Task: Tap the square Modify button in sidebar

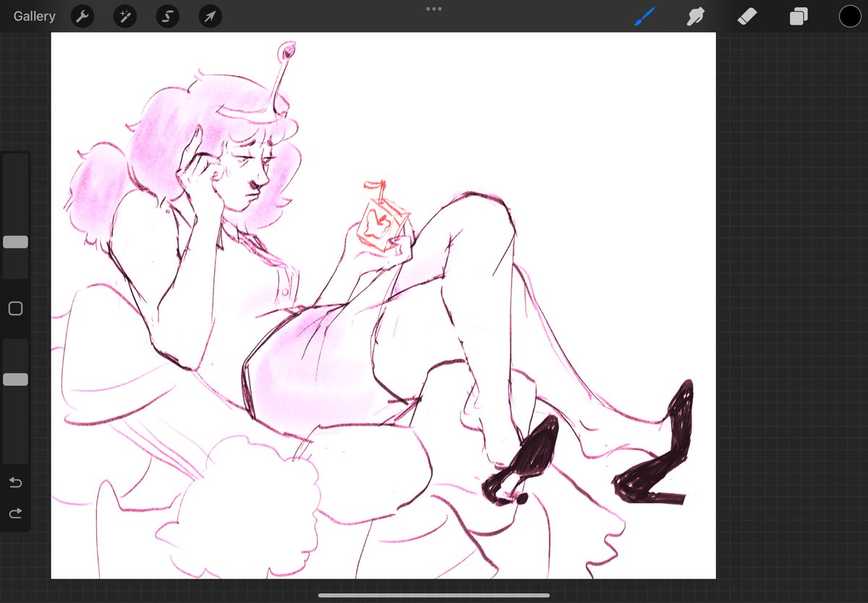Action: [15, 309]
